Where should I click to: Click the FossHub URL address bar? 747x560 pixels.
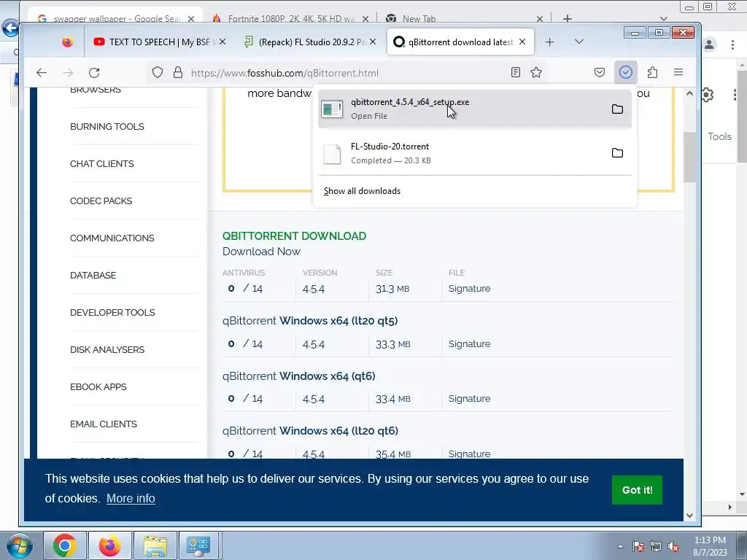coord(345,73)
